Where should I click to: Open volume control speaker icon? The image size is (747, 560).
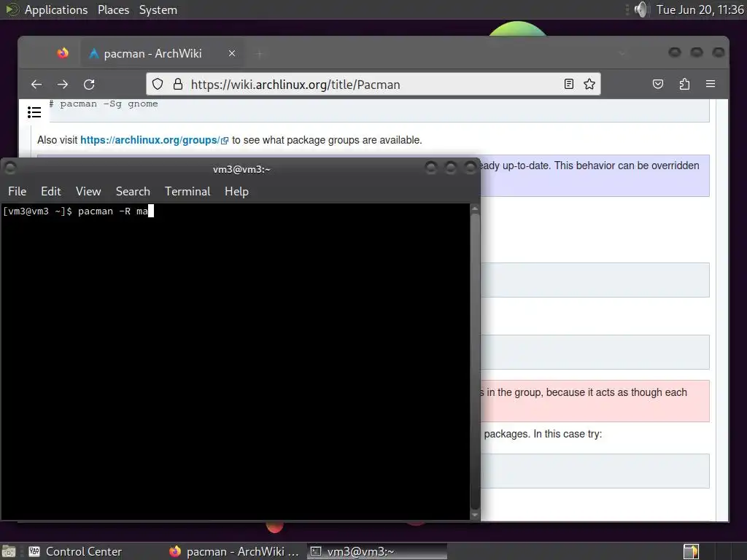tap(641, 9)
